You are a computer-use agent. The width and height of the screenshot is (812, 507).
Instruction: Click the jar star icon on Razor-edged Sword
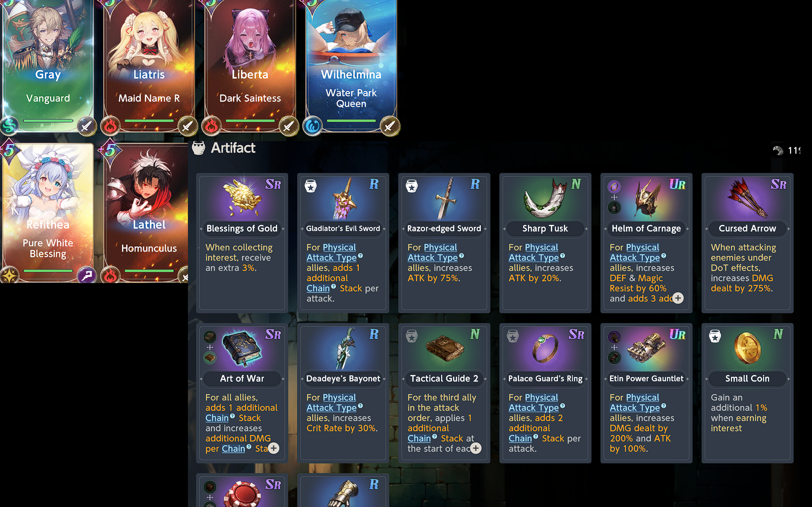pyautogui.click(x=412, y=186)
